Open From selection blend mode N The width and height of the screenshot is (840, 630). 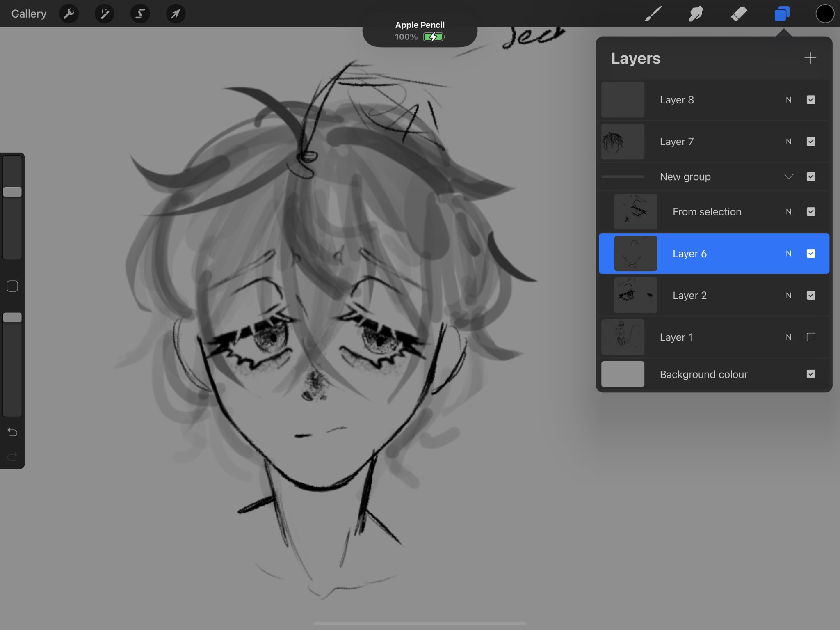(x=788, y=212)
